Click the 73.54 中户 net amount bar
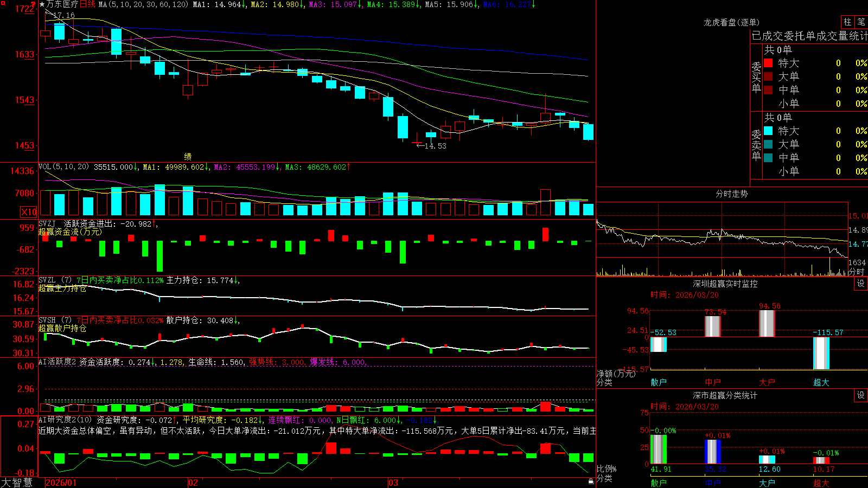 pyautogui.click(x=713, y=326)
